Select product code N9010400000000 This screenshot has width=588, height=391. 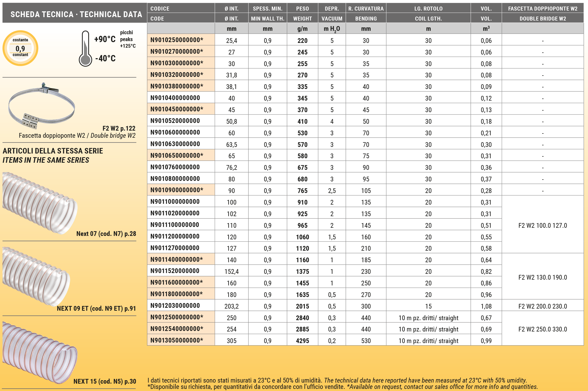pos(175,98)
